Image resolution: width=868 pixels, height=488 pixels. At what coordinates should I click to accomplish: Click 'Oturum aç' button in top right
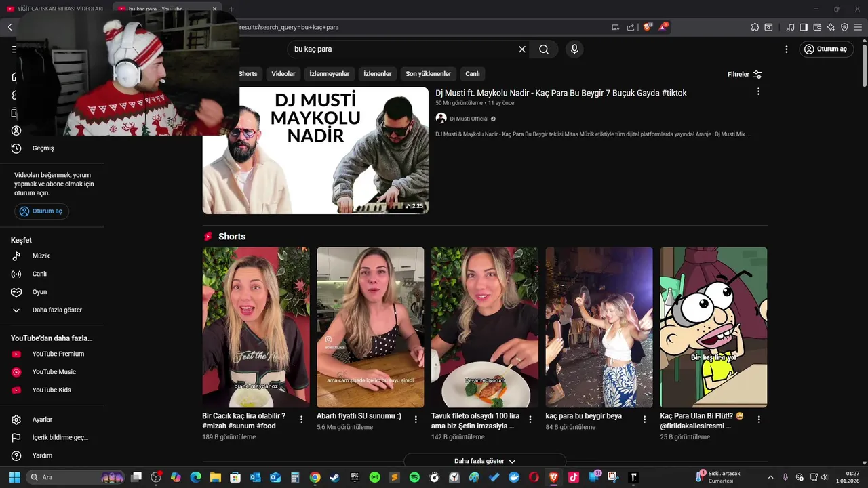tap(826, 49)
